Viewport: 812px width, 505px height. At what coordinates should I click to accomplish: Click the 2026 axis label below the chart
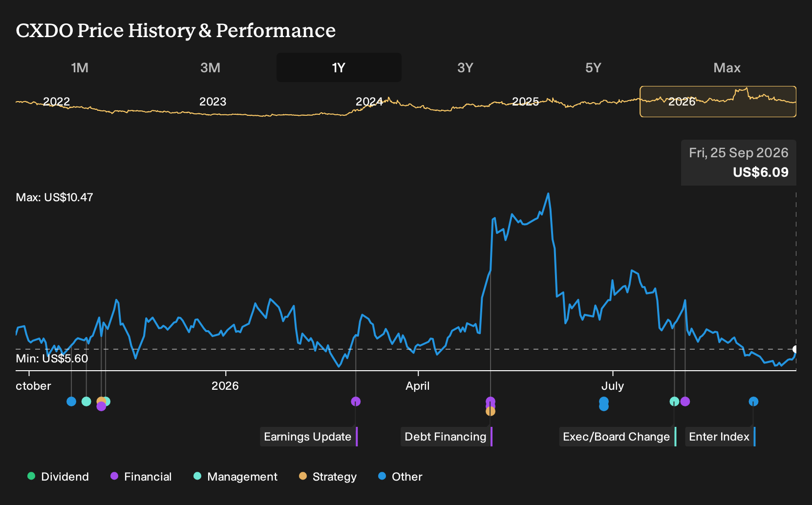tap(225, 386)
